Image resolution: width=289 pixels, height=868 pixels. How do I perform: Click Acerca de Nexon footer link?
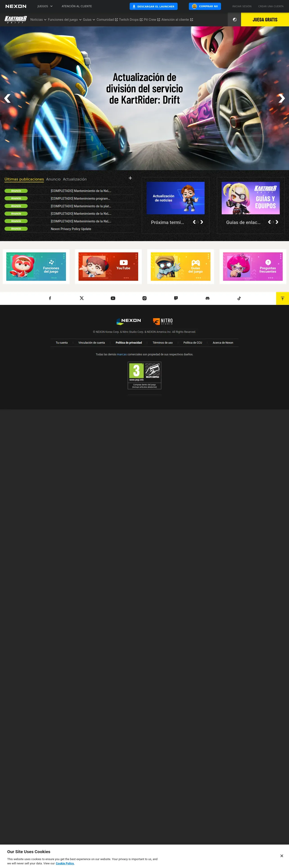tap(223, 343)
